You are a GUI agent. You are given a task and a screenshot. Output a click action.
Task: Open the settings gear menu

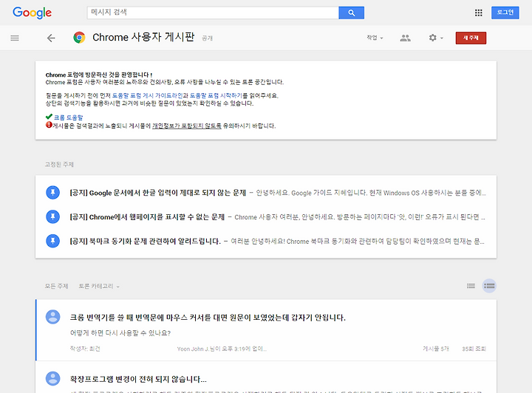(436, 38)
